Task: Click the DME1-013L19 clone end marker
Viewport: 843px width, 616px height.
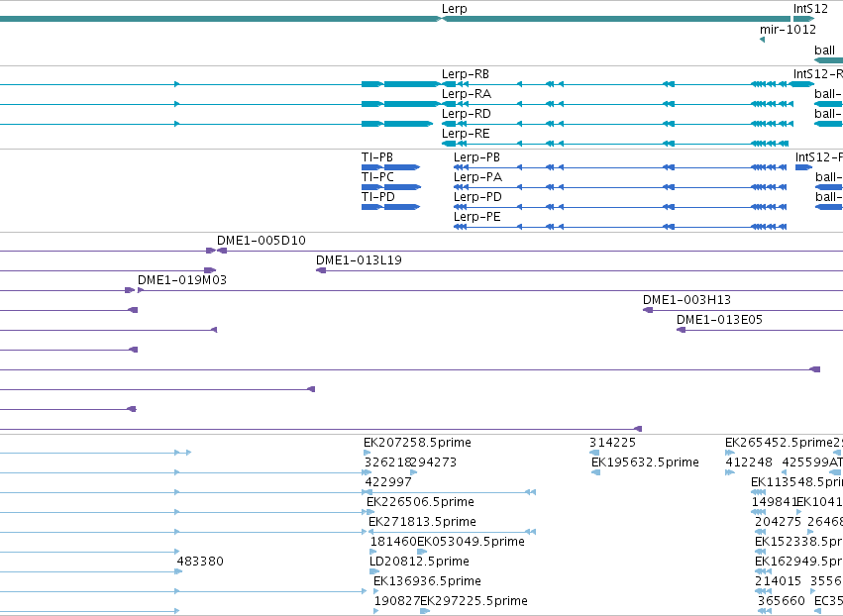Action: [x=321, y=270]
